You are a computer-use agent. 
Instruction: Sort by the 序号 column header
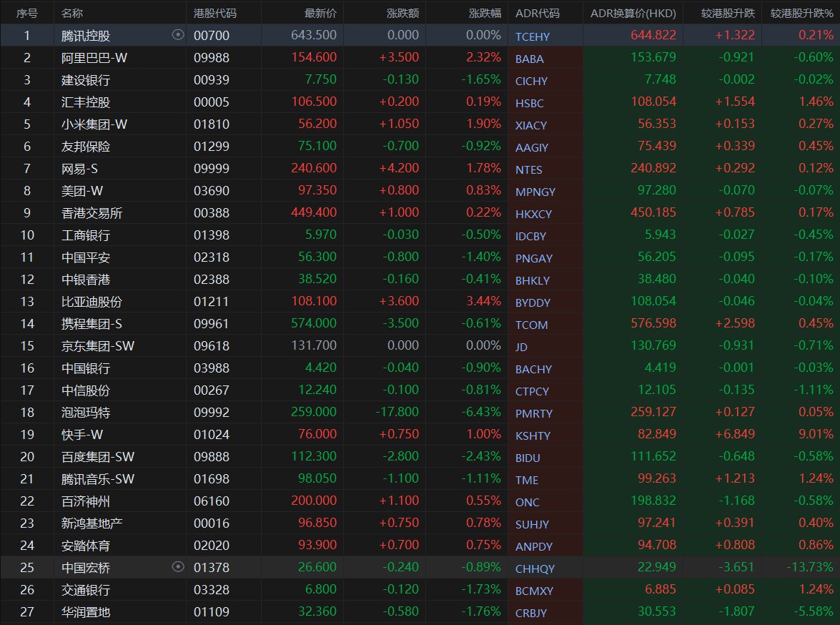click(x=26, y=13)
